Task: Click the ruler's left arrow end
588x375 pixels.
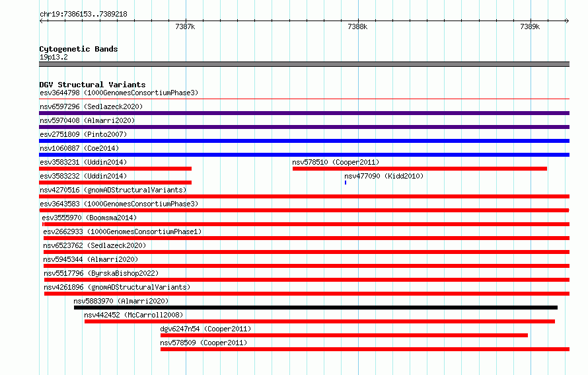Action: pos(42,21)
